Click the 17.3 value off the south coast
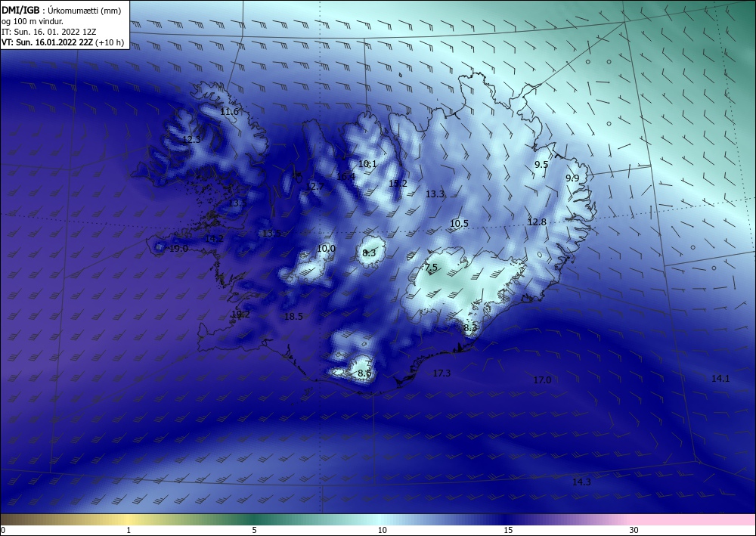756x536 pixels. (442, 373)
